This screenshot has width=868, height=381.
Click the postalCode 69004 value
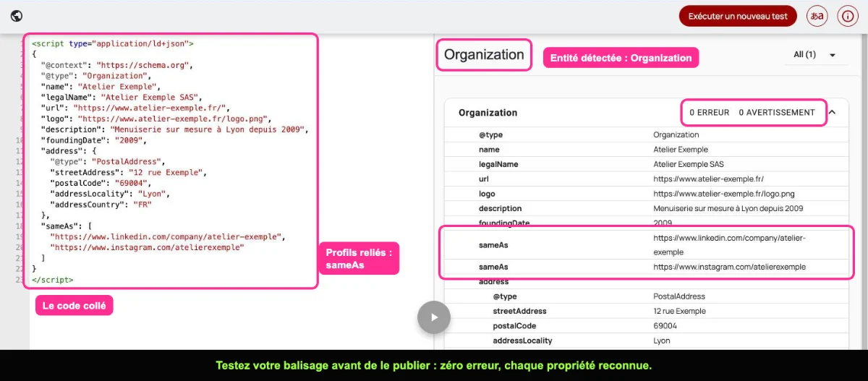(x=665, y=326)
